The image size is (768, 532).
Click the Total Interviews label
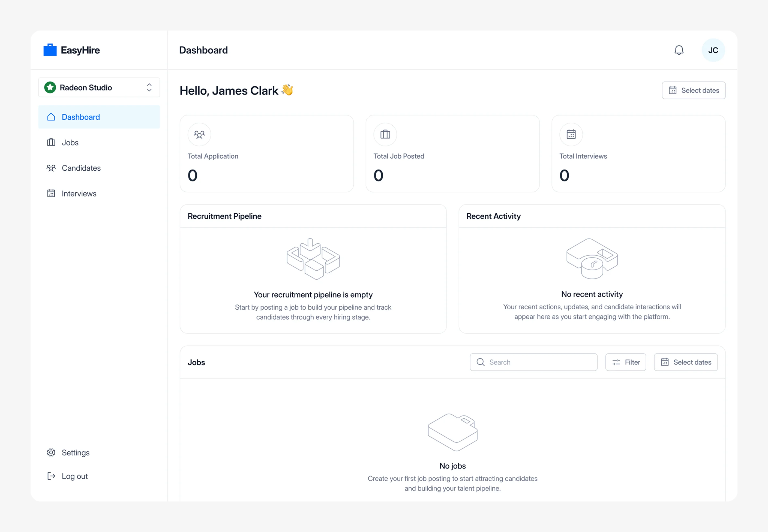pos(583,156)
